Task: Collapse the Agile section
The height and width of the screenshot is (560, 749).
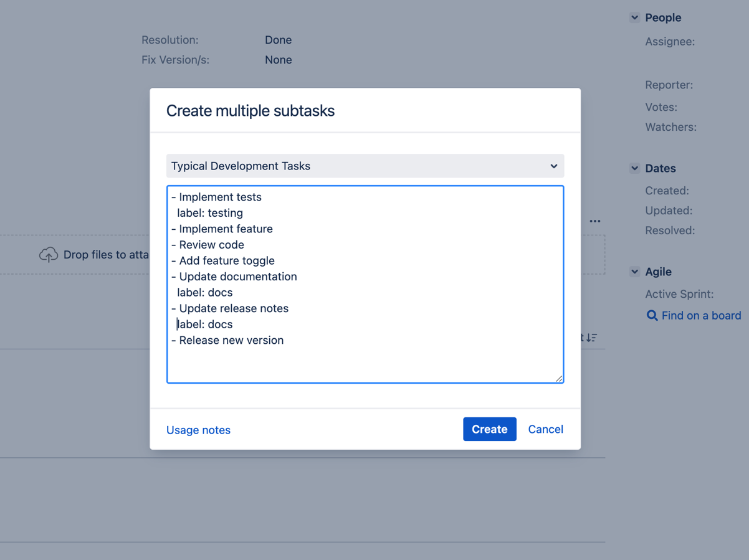Action: 634,272
